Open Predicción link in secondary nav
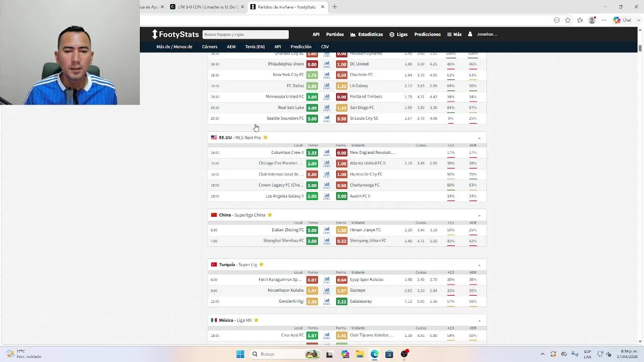The height and width of the screenshot is (362, 644). point(301,47)
